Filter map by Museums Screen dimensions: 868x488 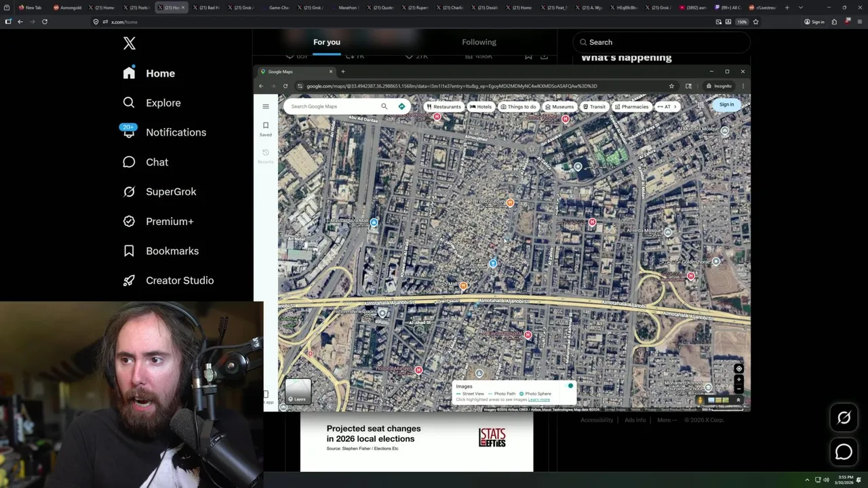(559, 106)
